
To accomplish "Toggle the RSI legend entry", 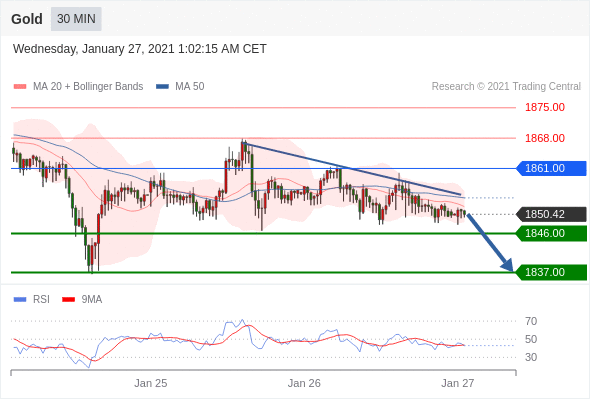I will (32, 300).
